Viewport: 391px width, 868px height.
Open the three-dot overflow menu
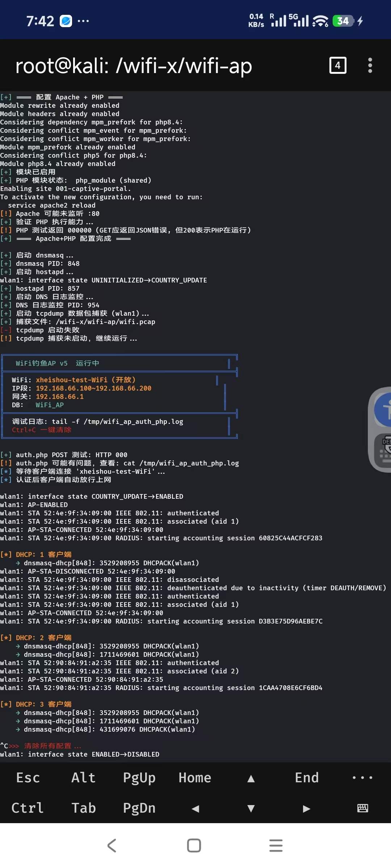[370, 65]
